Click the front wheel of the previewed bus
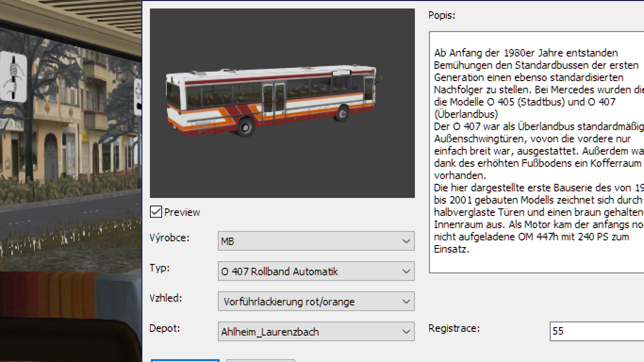The width and height of the screenshot is (644, 362). 342,113
